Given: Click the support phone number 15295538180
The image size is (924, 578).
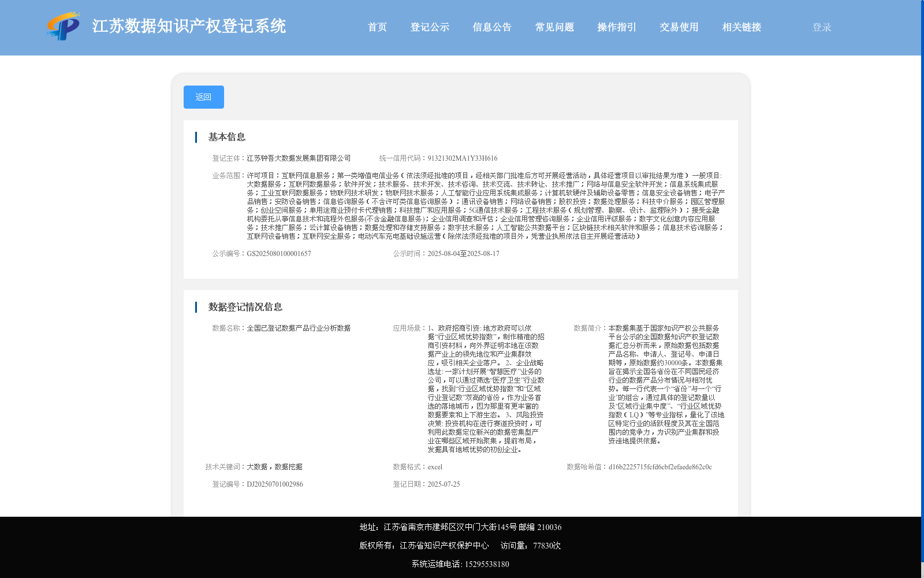Looking at the screenshot, I should (x=487, y=564).
